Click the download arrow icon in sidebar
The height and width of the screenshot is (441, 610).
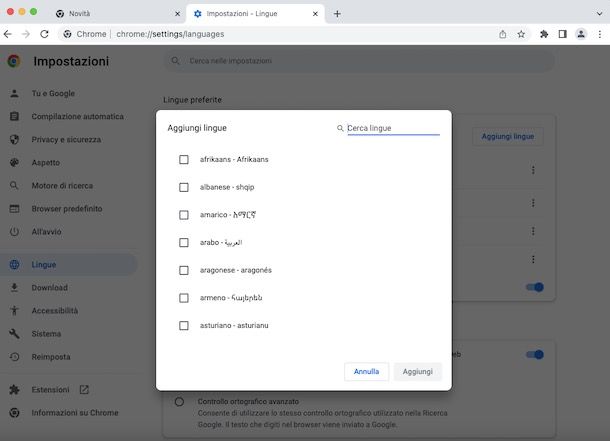pyautogui.click(x=14, y=287)
